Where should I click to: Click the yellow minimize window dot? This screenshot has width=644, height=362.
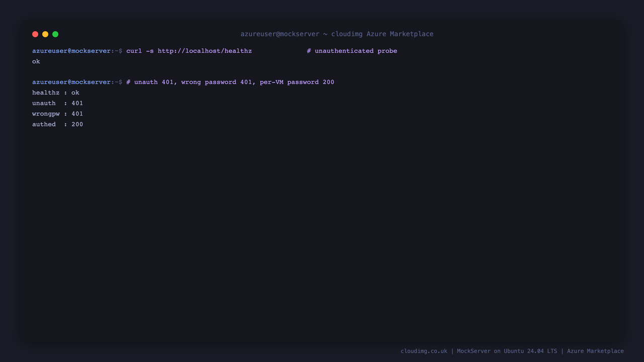pos(45,34)
